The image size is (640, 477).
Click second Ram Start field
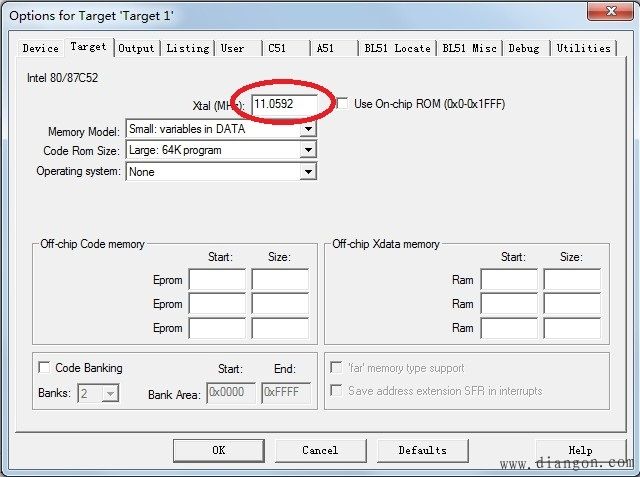point(509,304)
